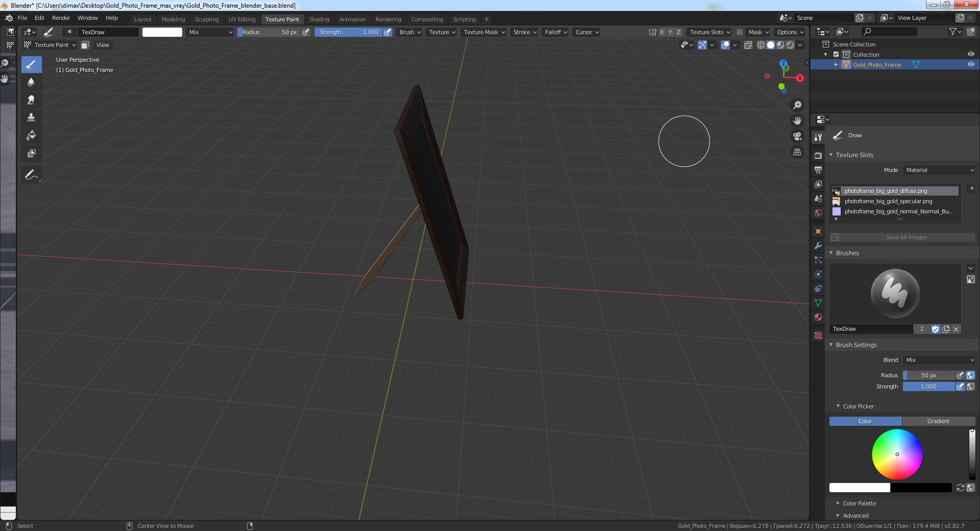Click the color wheel picker
The image size is (980, 531).
pyautogui.click(x=897, y=454)
